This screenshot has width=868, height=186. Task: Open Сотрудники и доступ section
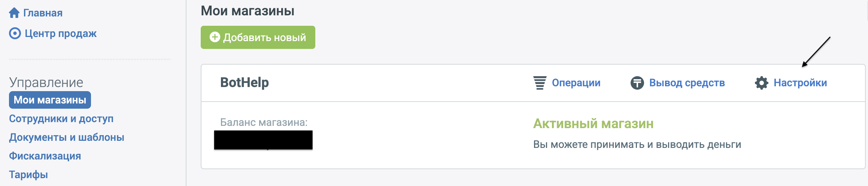click(61, 119)
